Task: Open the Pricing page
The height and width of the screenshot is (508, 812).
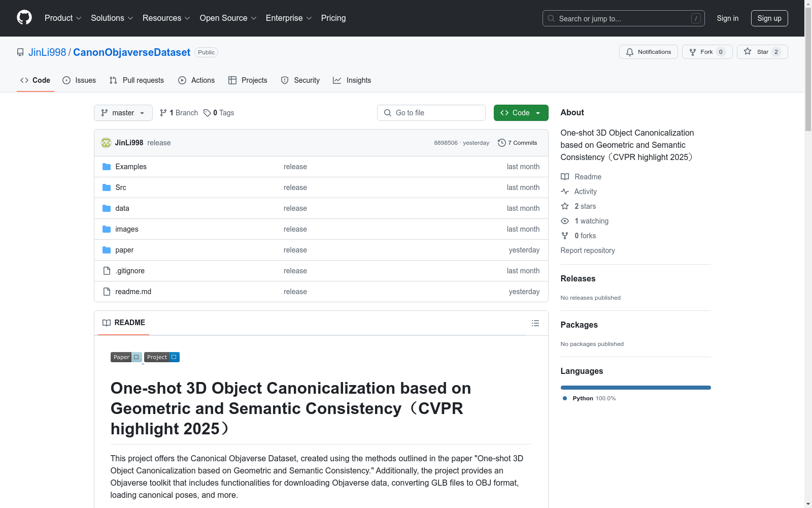Action: [x=333, y=18]
